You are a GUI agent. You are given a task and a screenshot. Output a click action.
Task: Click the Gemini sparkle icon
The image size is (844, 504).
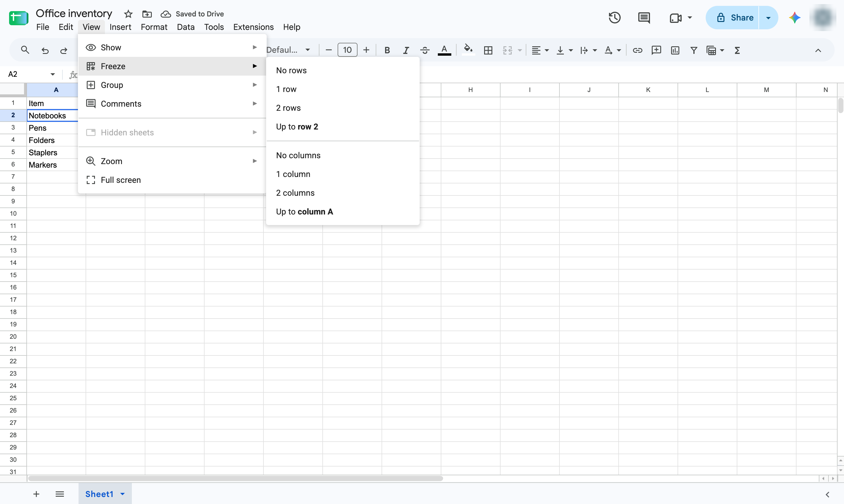pos(794,18)
